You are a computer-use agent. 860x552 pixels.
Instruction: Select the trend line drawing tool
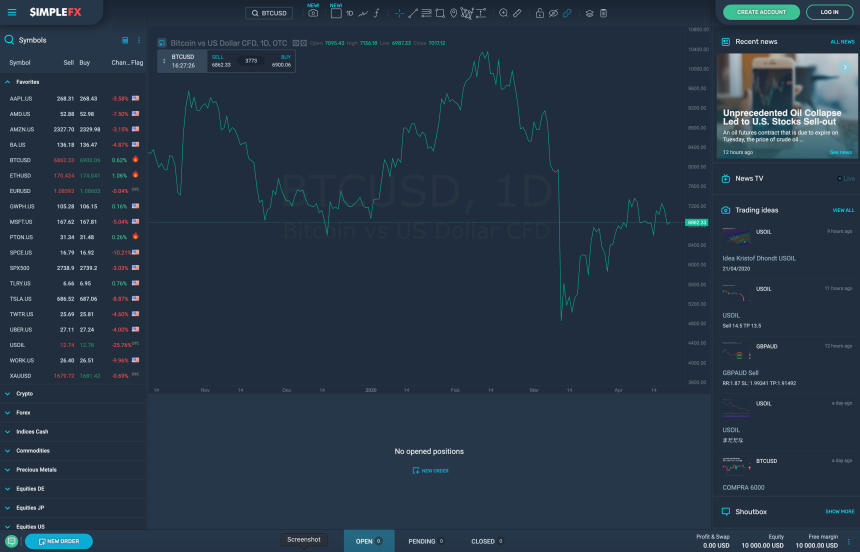[413, 14]
